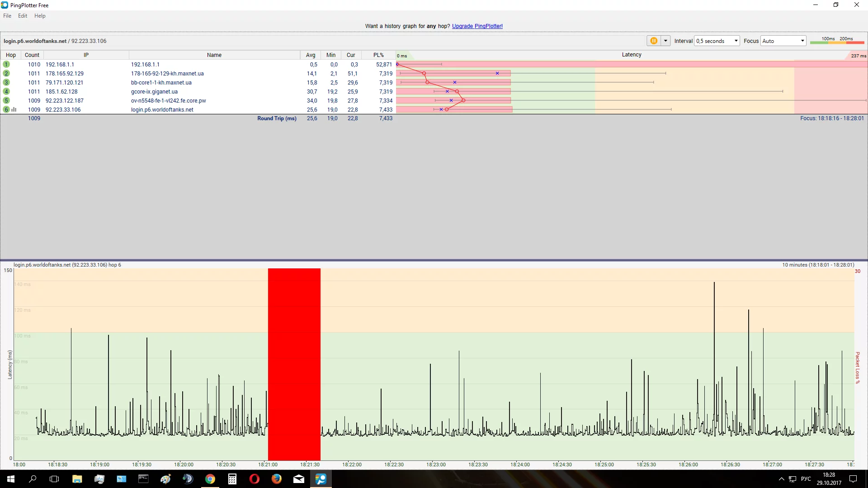The width and height of the screenshot is (868, 488).
Task: Open the Help menu
Action: coord(40,16)
